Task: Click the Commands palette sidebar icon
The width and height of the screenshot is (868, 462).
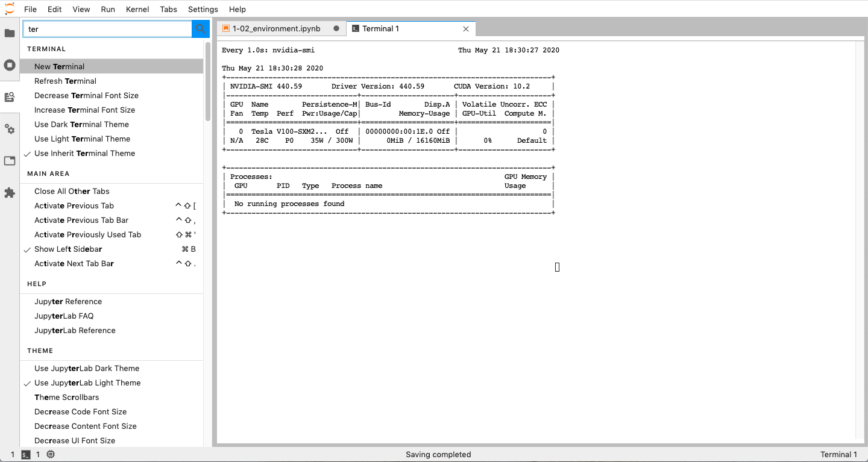Action: (10, 97)
